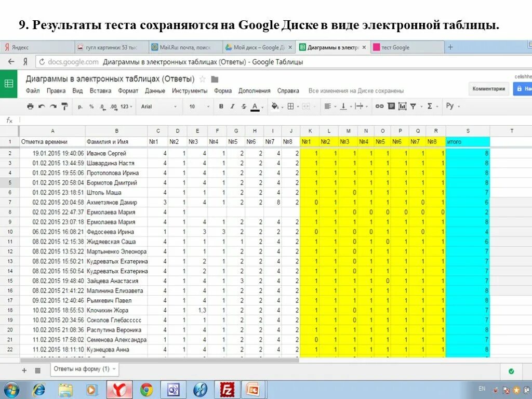Toggle bold formatting

(221, 107)
